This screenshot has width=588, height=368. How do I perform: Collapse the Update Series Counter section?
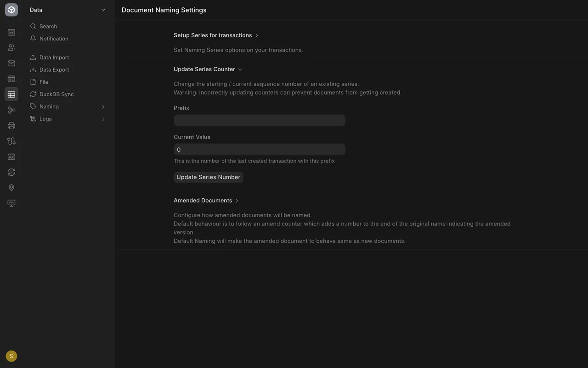coord(208,69)
